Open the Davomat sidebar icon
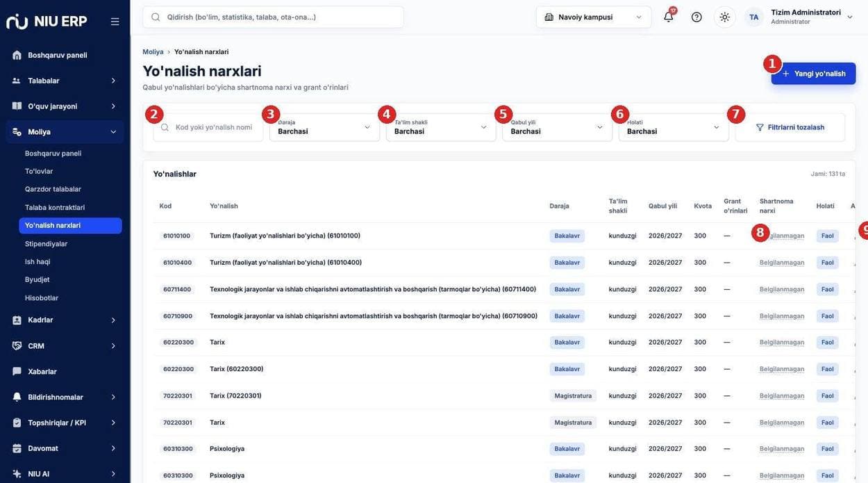 [17, 448]
